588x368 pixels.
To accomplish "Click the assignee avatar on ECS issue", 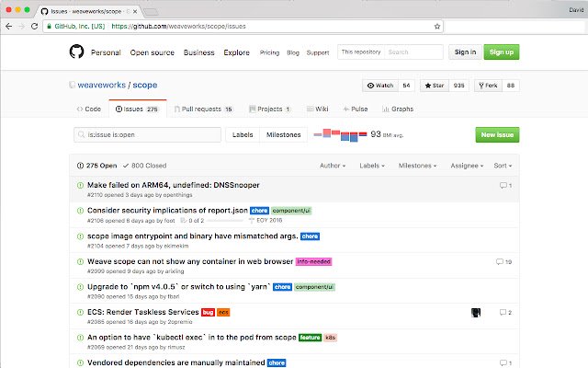I will tap(476, 313).
